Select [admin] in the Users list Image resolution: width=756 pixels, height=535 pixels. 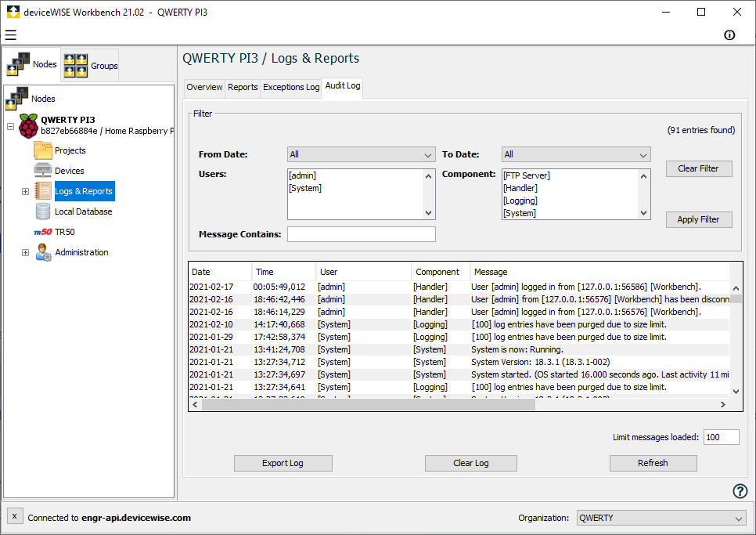(355, 175)
